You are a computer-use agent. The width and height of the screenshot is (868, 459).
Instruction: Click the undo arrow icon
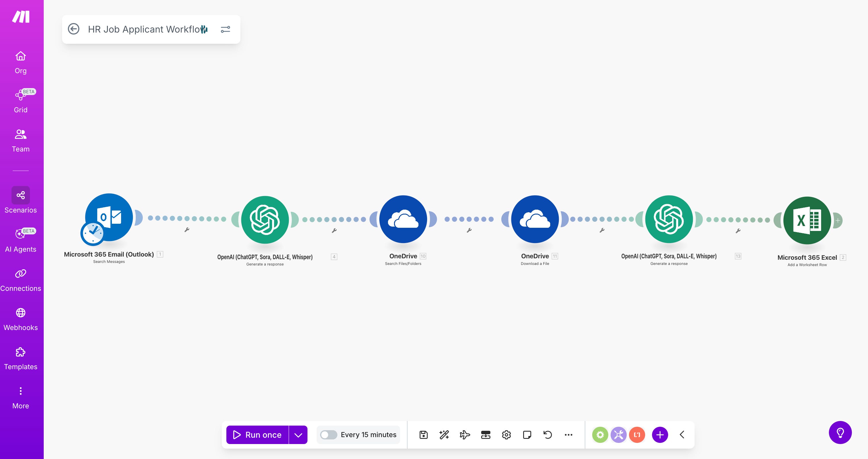click(548, 435)
